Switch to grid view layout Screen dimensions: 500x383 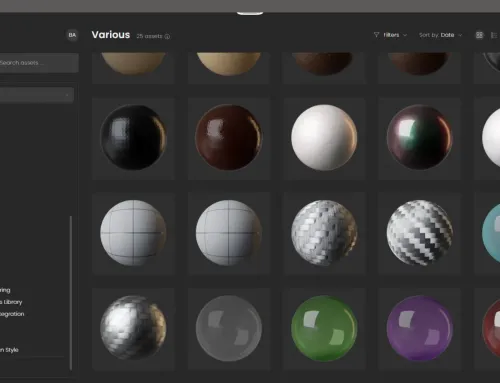[479, 35]
